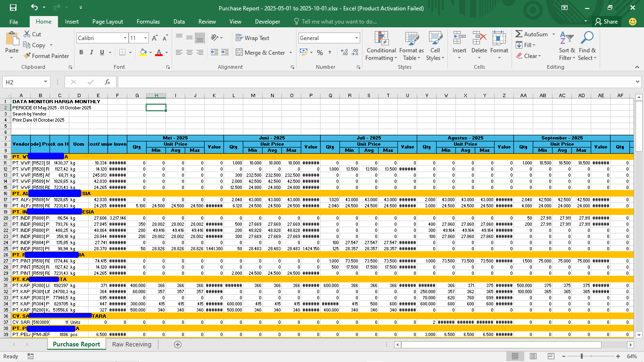Open Fill dropdown
The image size is (644, 362).
tap(526, 45)
